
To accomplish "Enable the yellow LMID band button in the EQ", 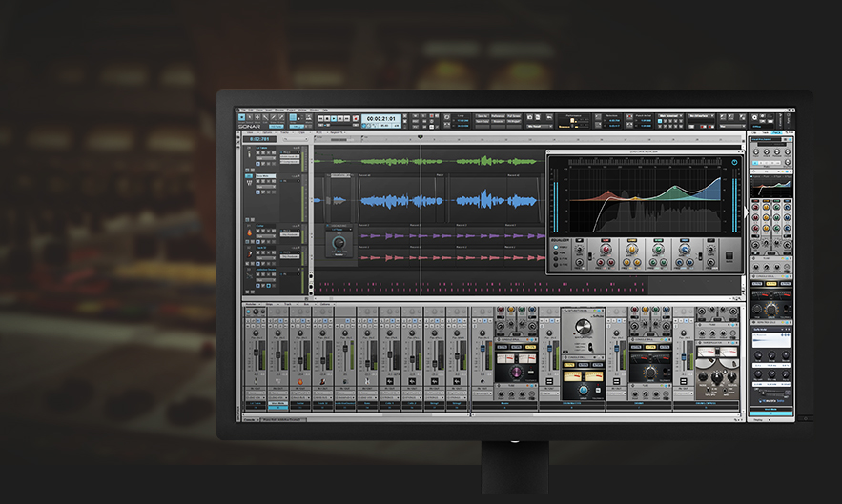I will (632, 240).
